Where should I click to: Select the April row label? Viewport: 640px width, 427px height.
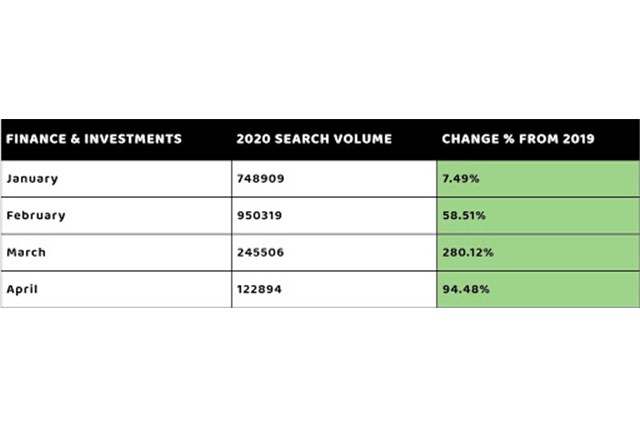pyautogui.click(x=23, y=288)
